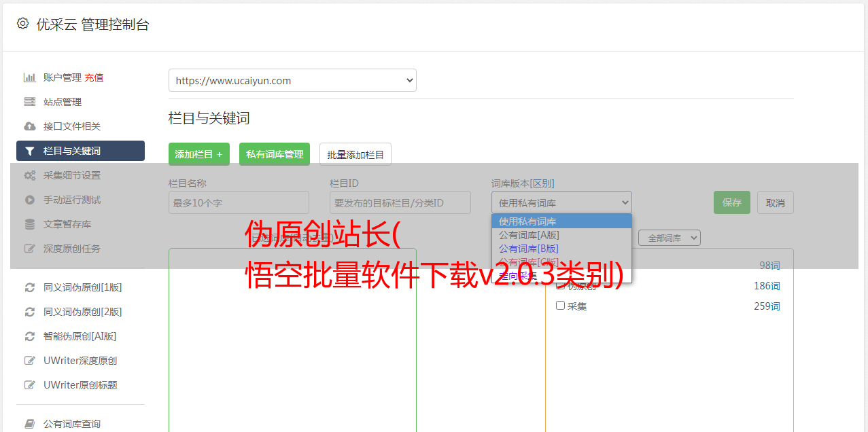Click the play icon for 手动运行测试

click(x=30, y=200)
